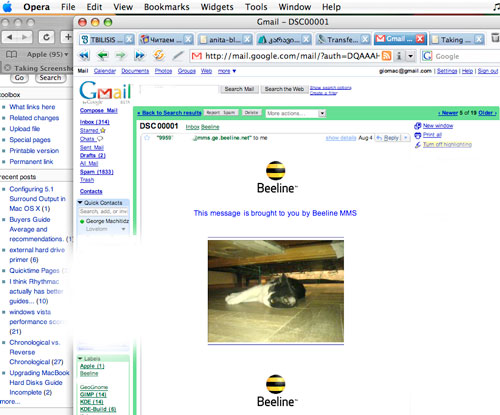This screenshot has height=415, width=500.
Task: Click the Search Mail button
Action: coord(239,89)
